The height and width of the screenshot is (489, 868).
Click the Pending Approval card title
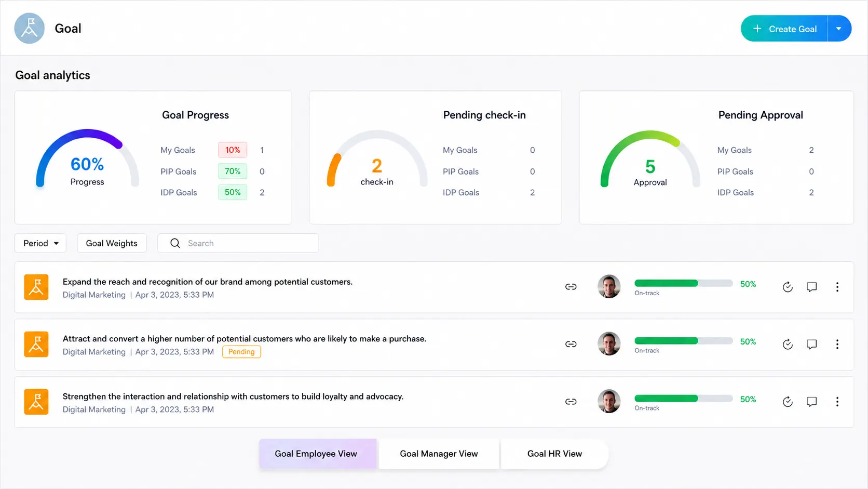(761, 115)
